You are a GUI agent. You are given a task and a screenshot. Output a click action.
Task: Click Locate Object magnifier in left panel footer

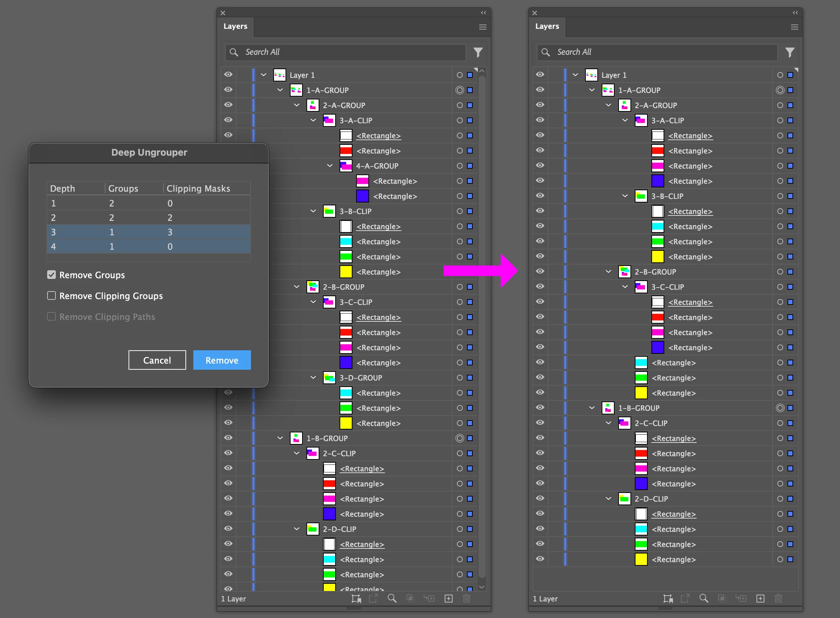click(392, 599)
